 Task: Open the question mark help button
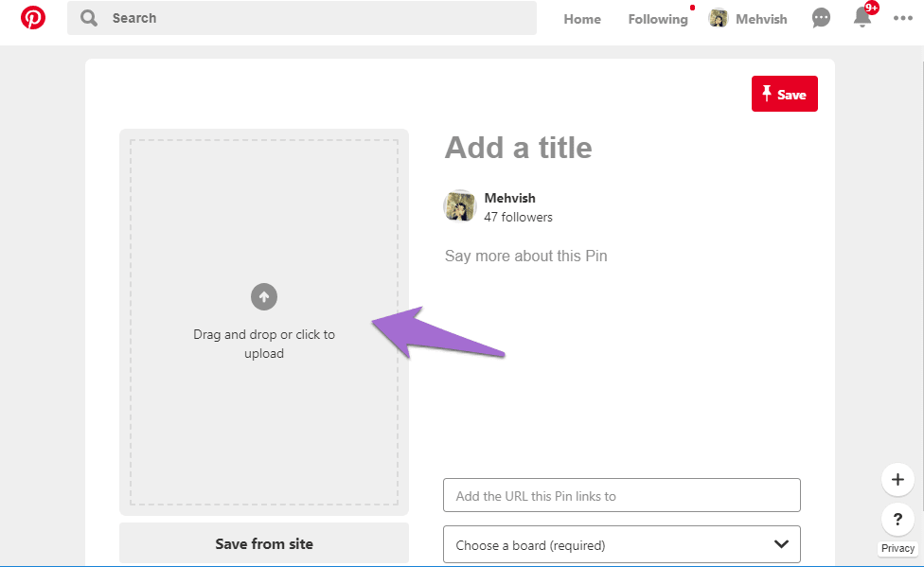tap(897, 520)
